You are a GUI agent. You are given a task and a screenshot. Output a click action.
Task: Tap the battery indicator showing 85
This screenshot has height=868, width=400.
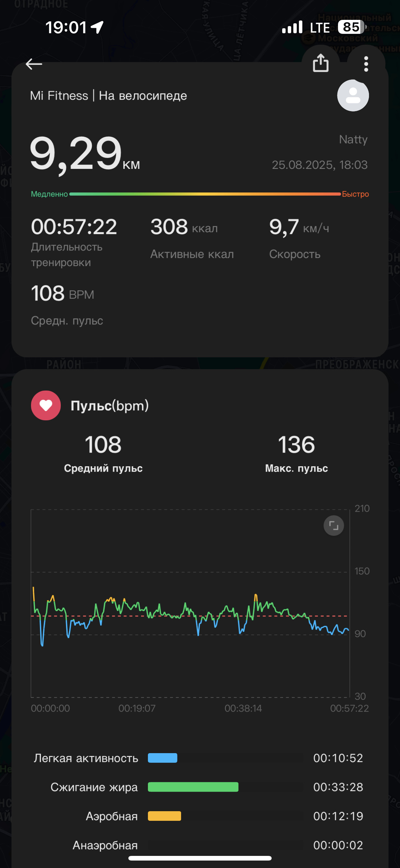pyautogui.click(x=352, y=27)
